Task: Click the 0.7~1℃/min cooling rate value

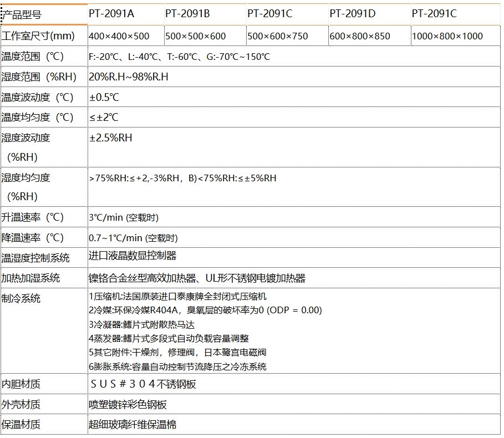Action: (x=133, y=238)
